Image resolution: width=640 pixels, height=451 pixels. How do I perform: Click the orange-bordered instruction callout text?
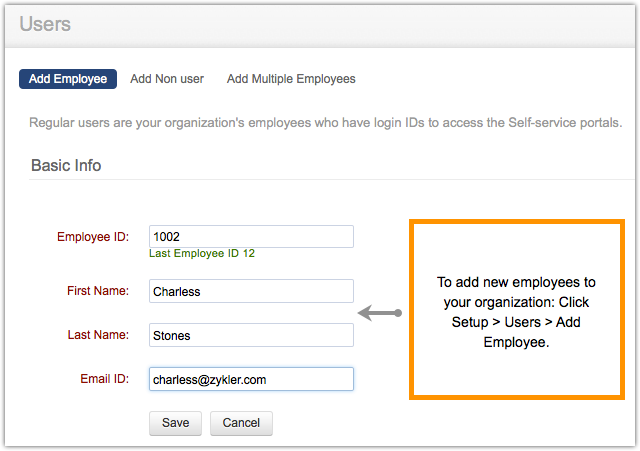(516, 311)
